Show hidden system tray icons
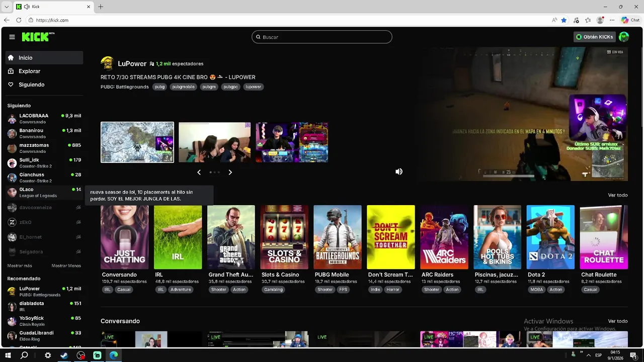Image resolution: width=644 pixels, height=362 pixels. [589, 355]
